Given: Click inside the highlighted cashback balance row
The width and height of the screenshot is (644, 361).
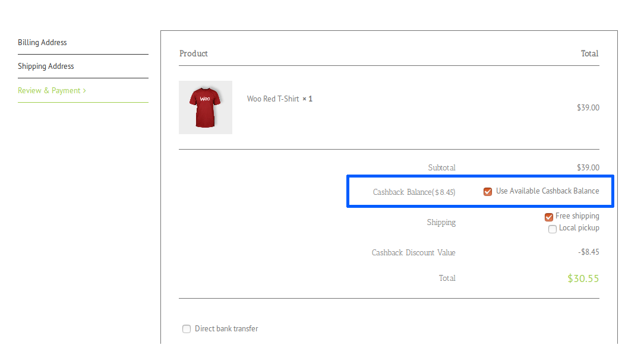Looking at the screenshot, I should coord(480,191).
